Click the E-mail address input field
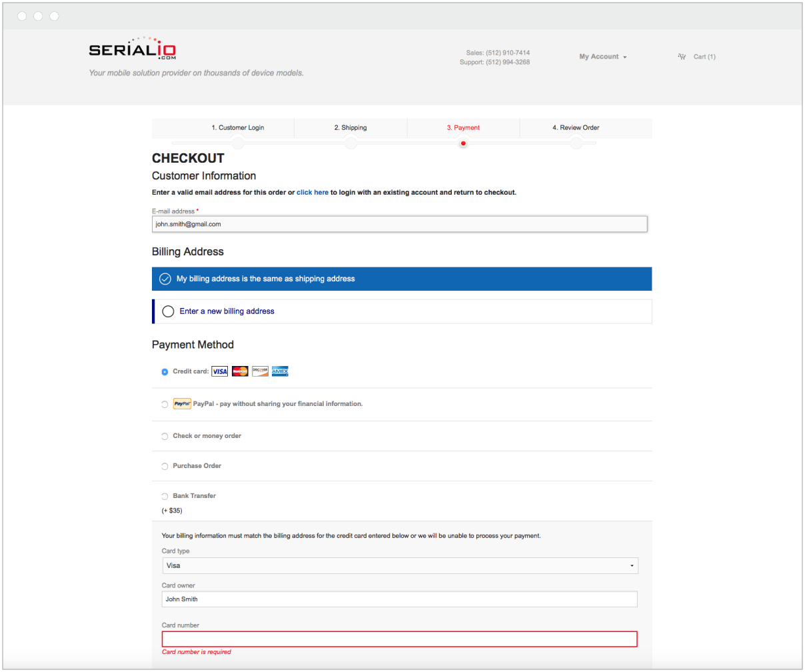The image size is (805, 672). [x=400, y=224]
